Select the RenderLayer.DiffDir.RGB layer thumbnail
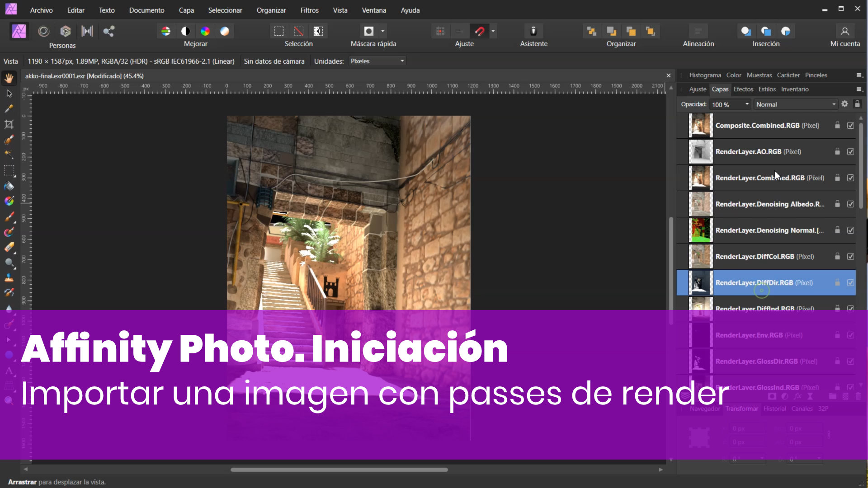The height and width of the screenshot is (488, 868). [700, 283]
